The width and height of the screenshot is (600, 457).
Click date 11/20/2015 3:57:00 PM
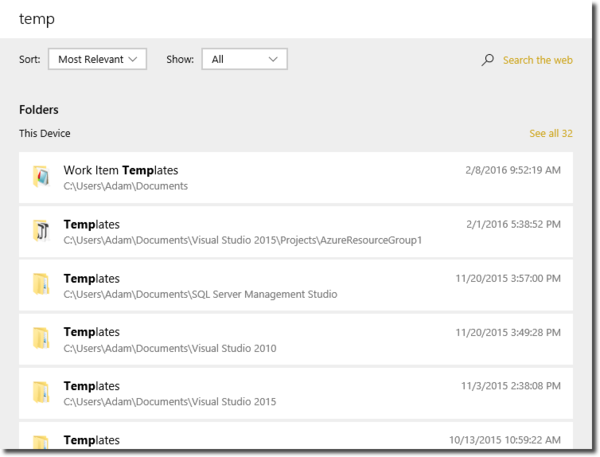(x=508, y=278)
